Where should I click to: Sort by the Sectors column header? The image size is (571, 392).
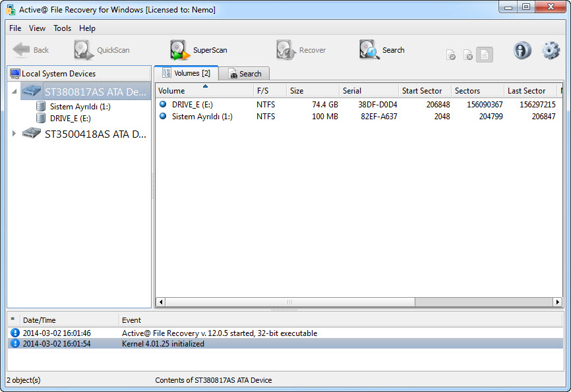tap(478, 91)
